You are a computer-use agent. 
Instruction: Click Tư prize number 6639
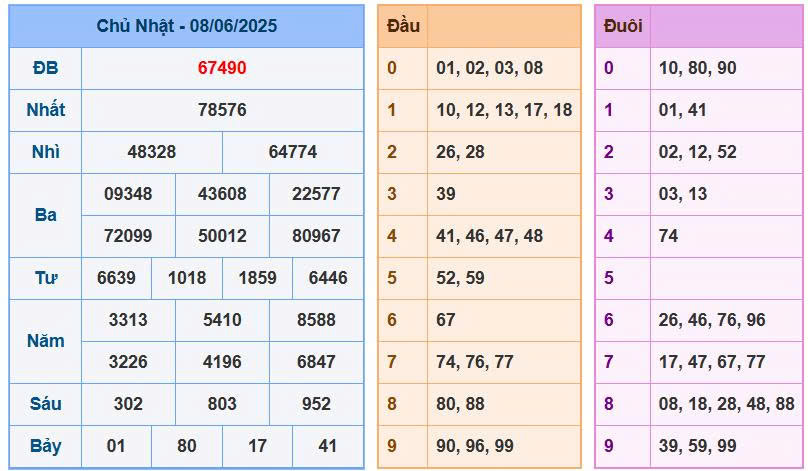[x=116, y=278]
